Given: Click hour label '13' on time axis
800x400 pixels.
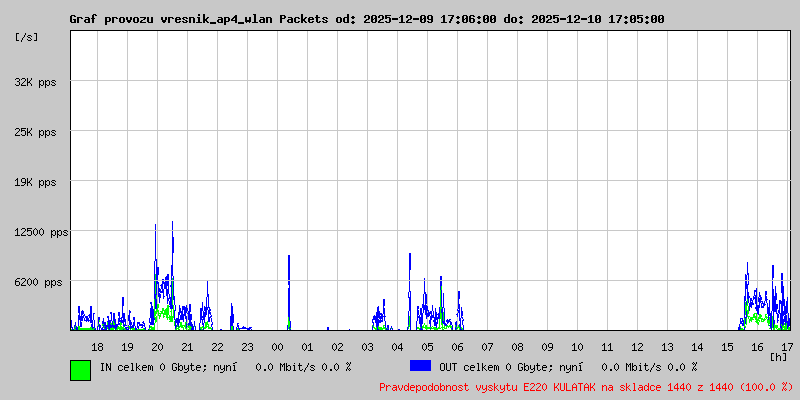Looking at the screenshot, I should tap(667, 347).
